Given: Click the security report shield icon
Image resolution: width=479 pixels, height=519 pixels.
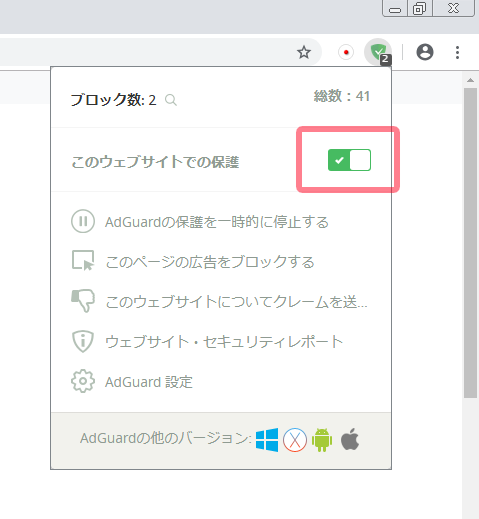Looking at the screenshot, I should [x=83, y=341].
